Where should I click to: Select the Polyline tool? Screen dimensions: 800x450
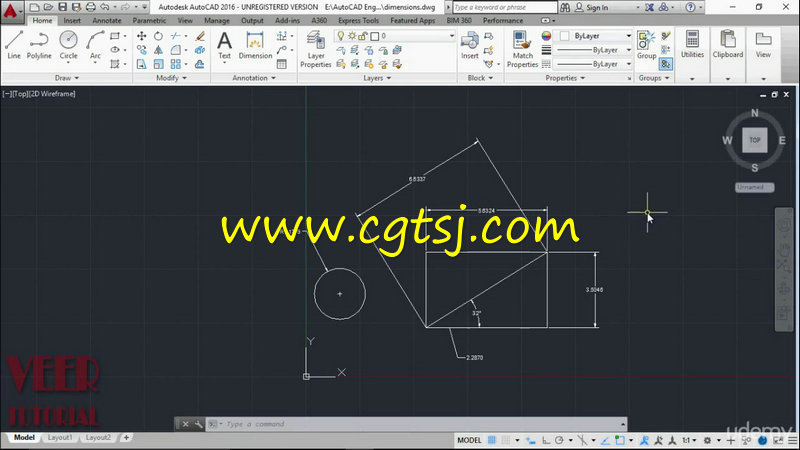(x=39, y=45)
